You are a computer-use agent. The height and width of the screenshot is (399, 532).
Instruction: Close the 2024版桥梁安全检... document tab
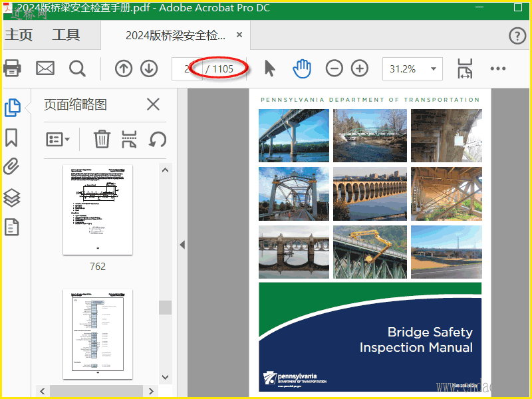pos(239,35)
